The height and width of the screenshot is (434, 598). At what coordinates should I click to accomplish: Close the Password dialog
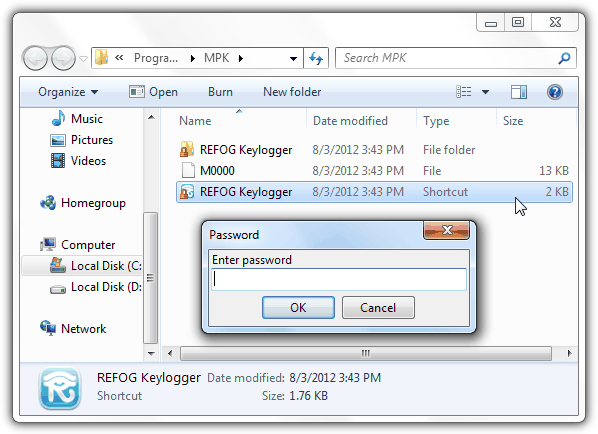[x=446, y=230]
